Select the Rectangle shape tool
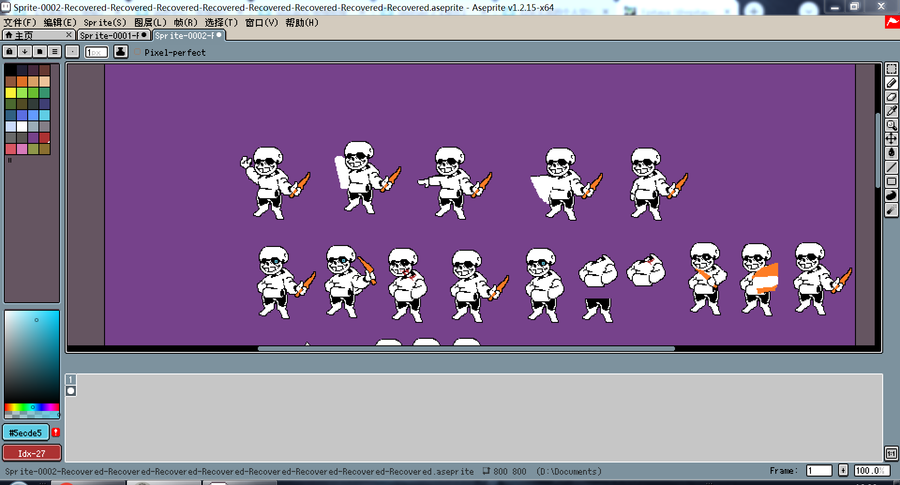The image size is (900, 485). (891, 181)
